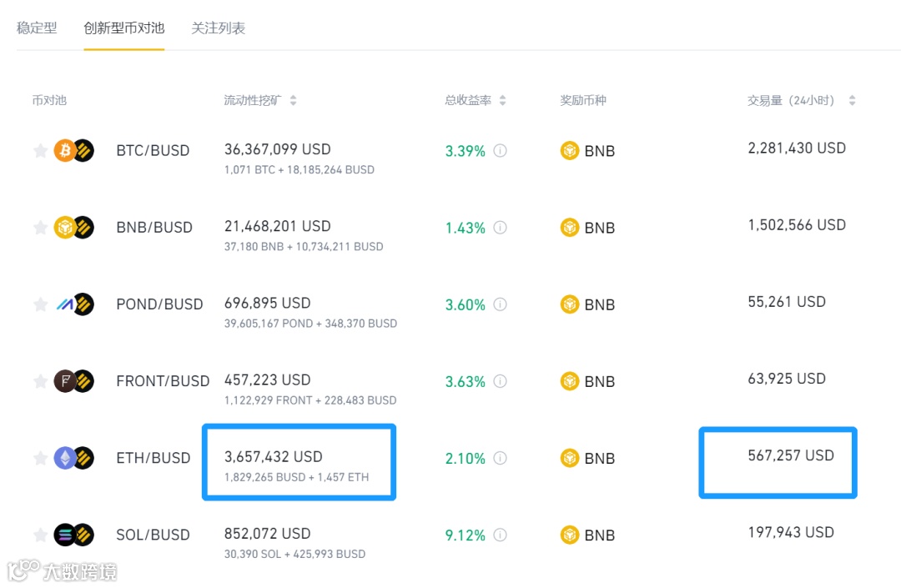Open the BNB/BUSD pool
This screenshot has width=901, height=588.
click(x=154, y=228)
